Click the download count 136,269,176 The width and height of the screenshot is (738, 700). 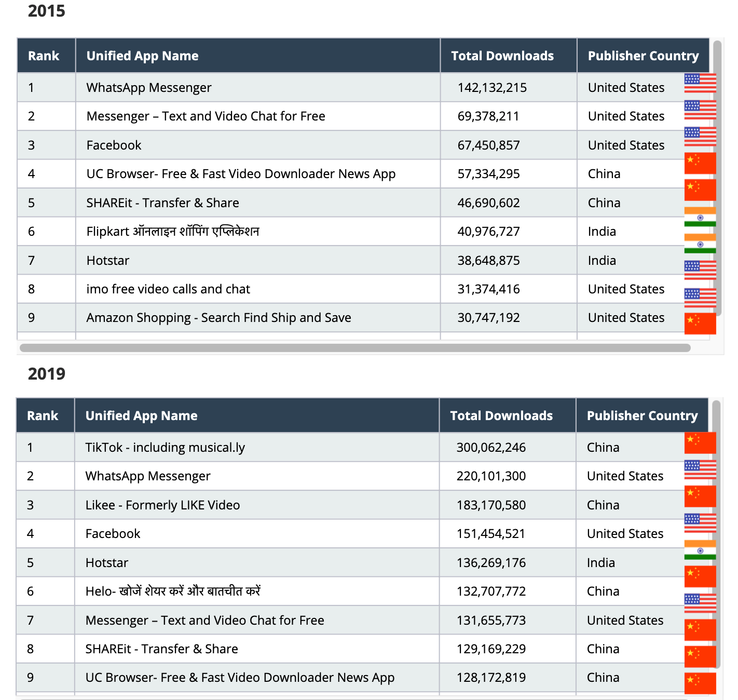tap(491, 563)
